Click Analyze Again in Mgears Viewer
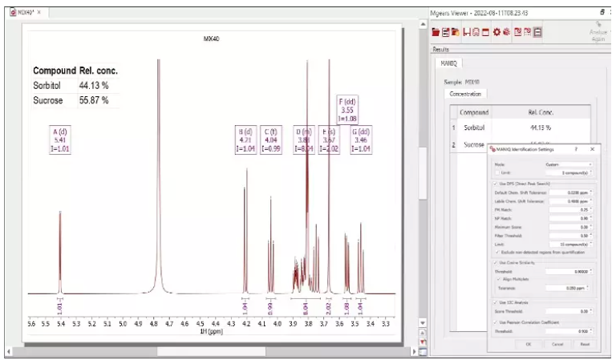 pos(598,32)
